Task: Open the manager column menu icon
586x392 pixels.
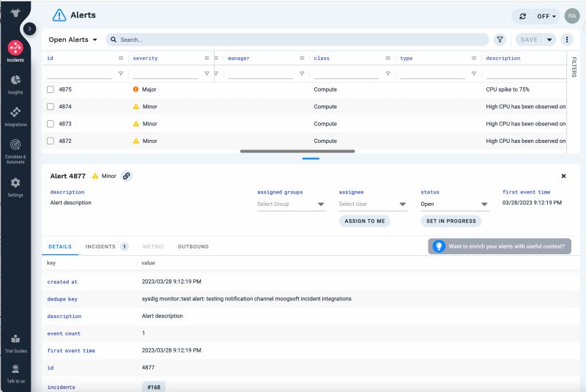Action: (302, 59)
